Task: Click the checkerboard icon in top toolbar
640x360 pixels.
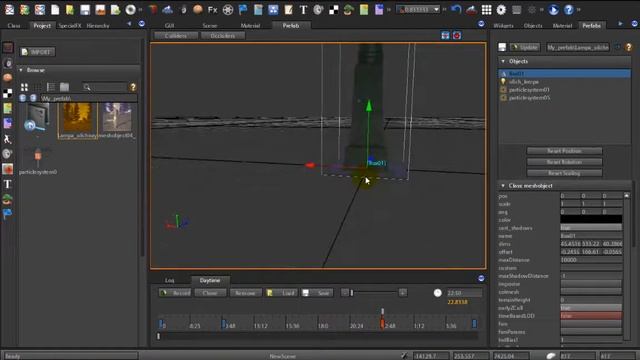Action: click(x=333, y=9)
